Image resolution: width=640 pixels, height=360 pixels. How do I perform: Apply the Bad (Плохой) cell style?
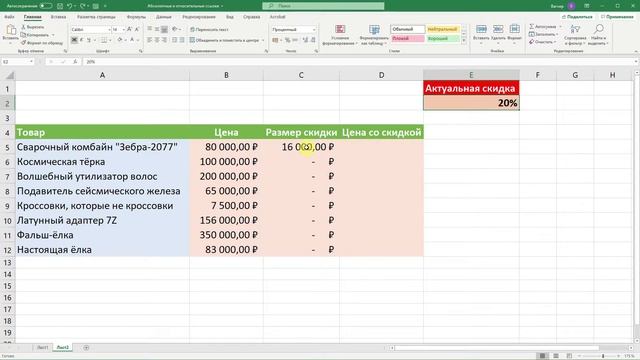(407, 39)
